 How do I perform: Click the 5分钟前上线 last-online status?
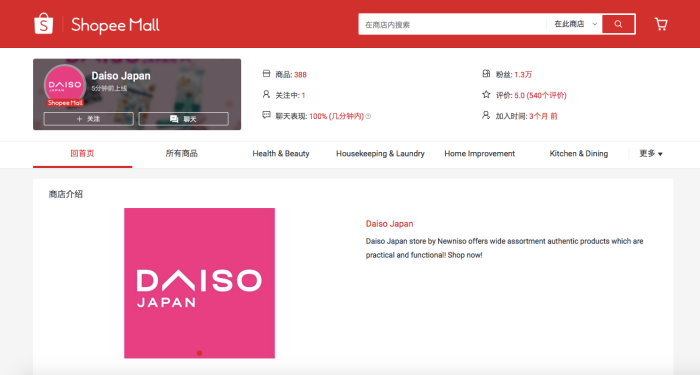point(109,88)
